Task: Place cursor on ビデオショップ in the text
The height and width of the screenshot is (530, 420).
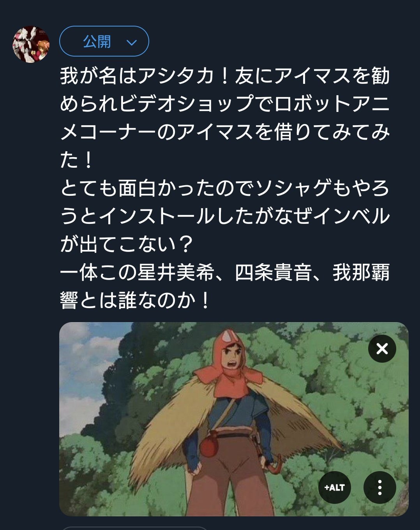Action: [186, 104]
